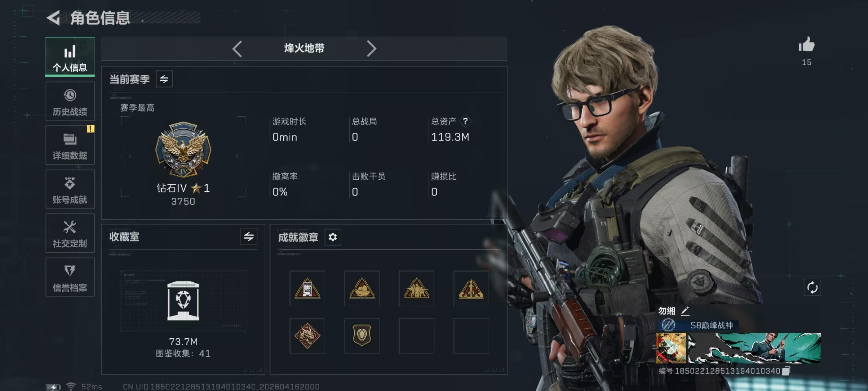Open the 信誉档案 section
The image size is (868, 391).
70,277
